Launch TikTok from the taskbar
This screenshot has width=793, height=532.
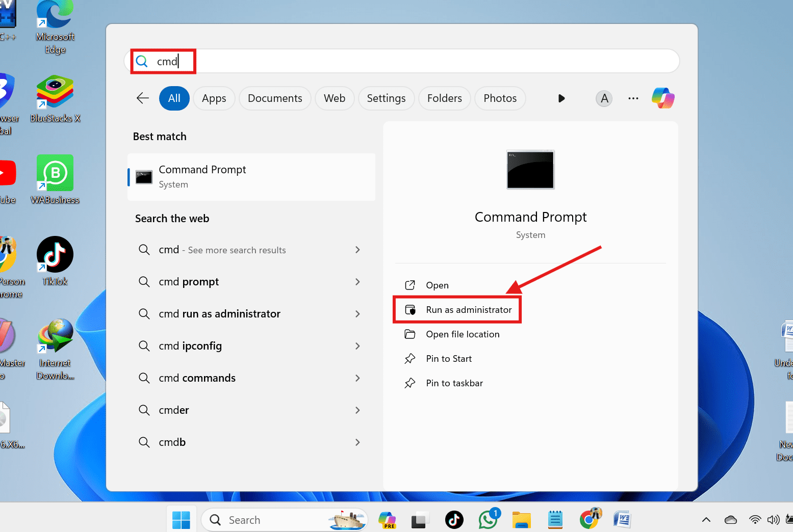454,519
